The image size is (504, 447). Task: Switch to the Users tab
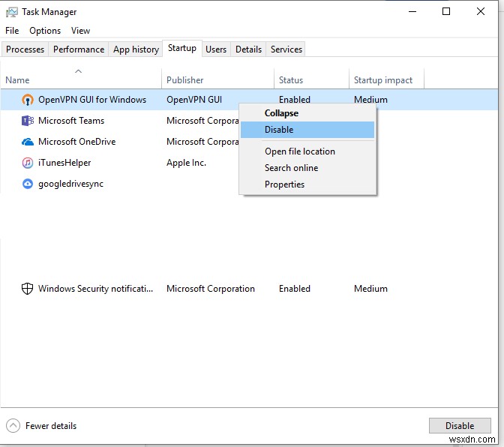(x=216, y=49)
